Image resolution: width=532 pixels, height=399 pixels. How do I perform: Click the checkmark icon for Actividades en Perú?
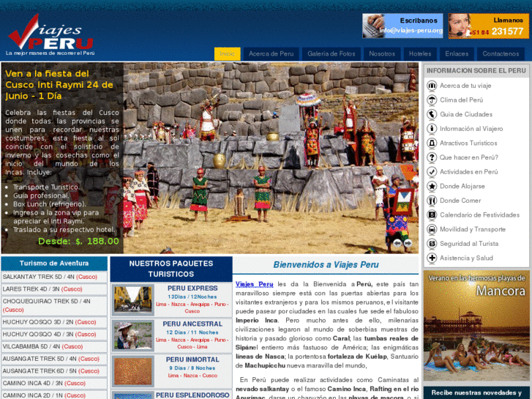click(x=432, y=172)
